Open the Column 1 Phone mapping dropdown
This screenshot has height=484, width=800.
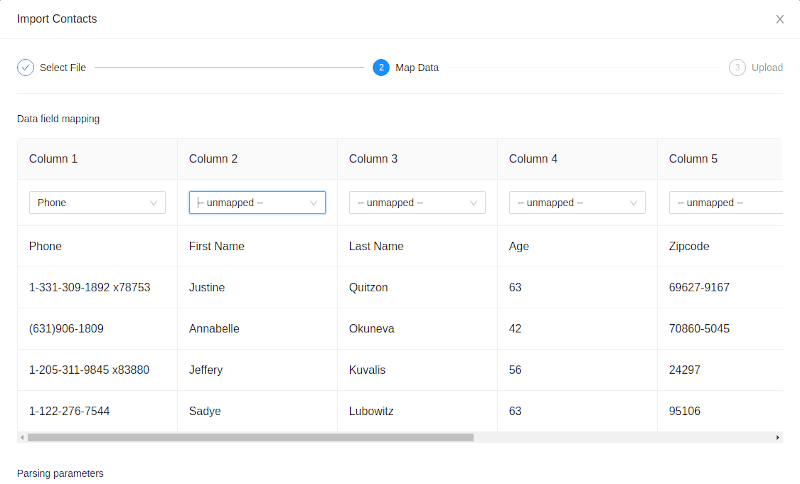pyautogui.click(x=97, y=202)
